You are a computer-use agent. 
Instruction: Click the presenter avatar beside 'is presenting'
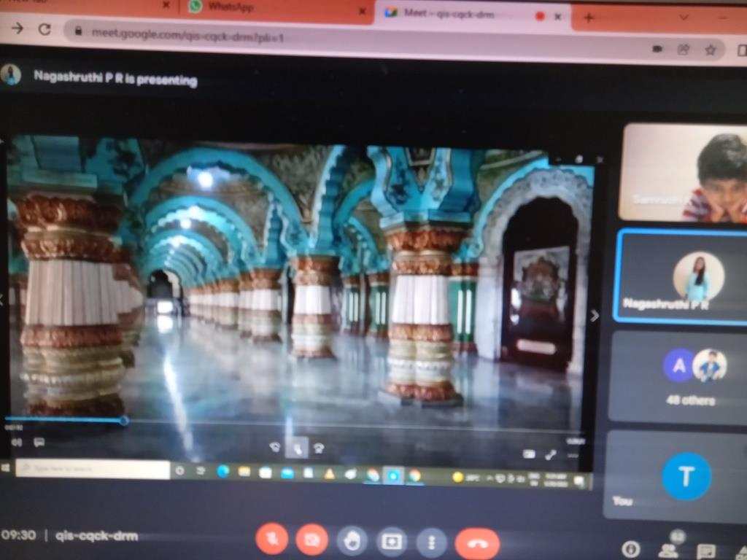point(10,75)
